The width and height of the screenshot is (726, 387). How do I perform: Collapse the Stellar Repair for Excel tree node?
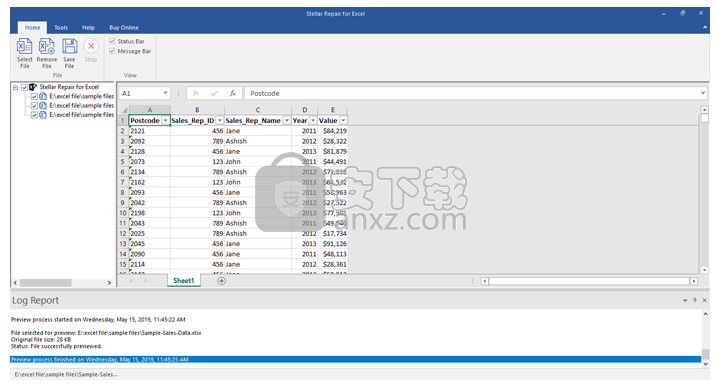tap(16, 87)
